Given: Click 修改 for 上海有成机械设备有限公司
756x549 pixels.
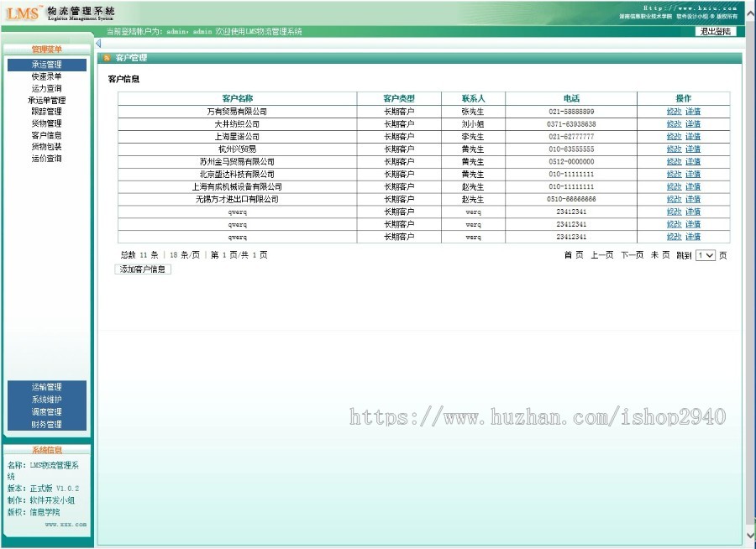Looking at the screenshot, I should (674, 186).
